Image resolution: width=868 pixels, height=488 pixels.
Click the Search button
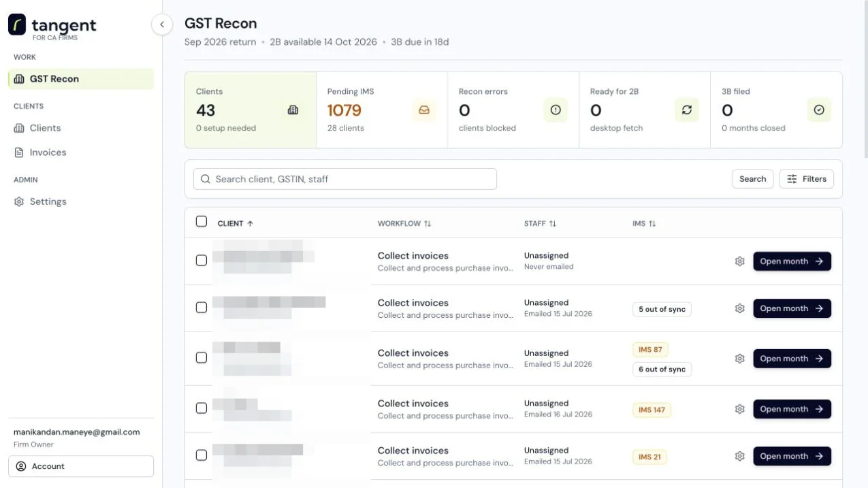752,179
